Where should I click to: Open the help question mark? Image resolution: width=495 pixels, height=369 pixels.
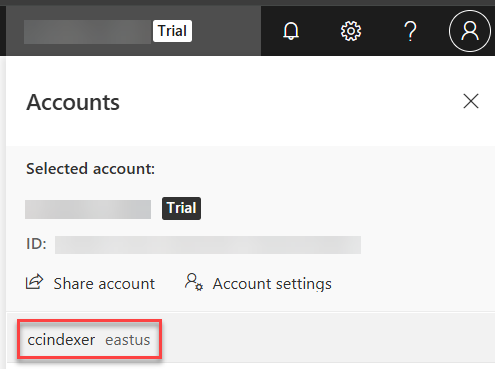(410, 31)
